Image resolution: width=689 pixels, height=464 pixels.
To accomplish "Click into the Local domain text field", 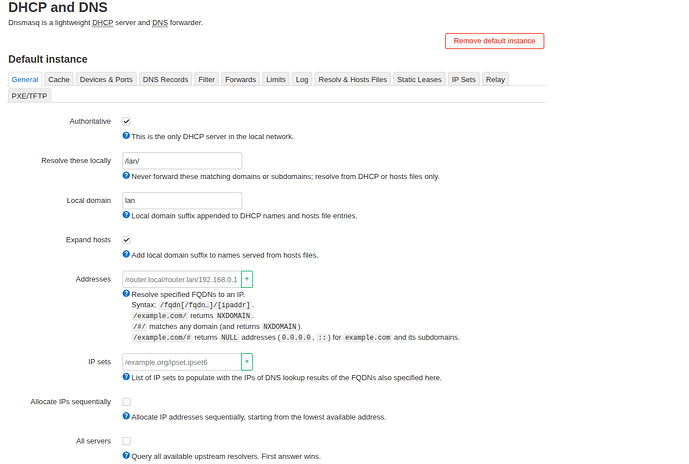I will [x=182, y=200].
